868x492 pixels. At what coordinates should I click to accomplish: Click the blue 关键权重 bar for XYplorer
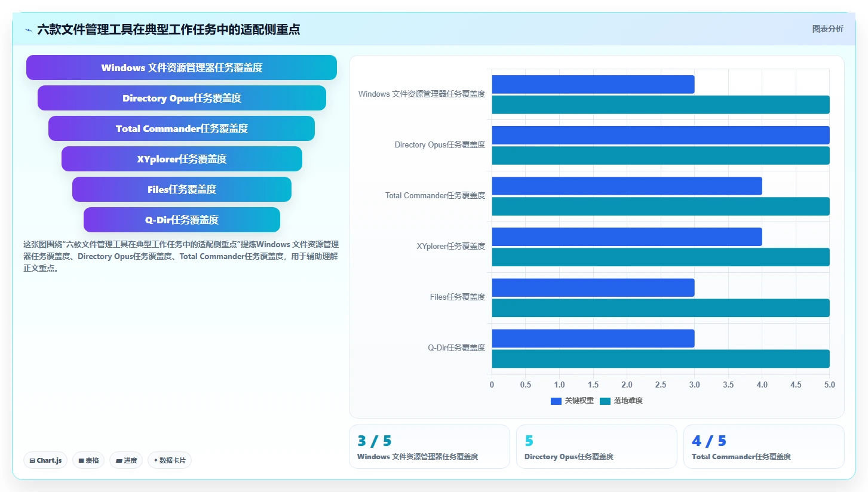[x=627, y=236]
